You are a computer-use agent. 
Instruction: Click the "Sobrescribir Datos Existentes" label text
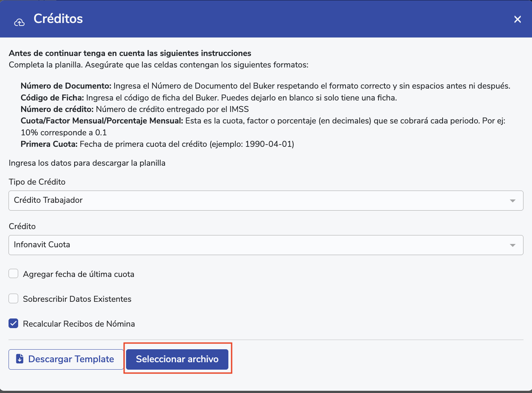77,299
